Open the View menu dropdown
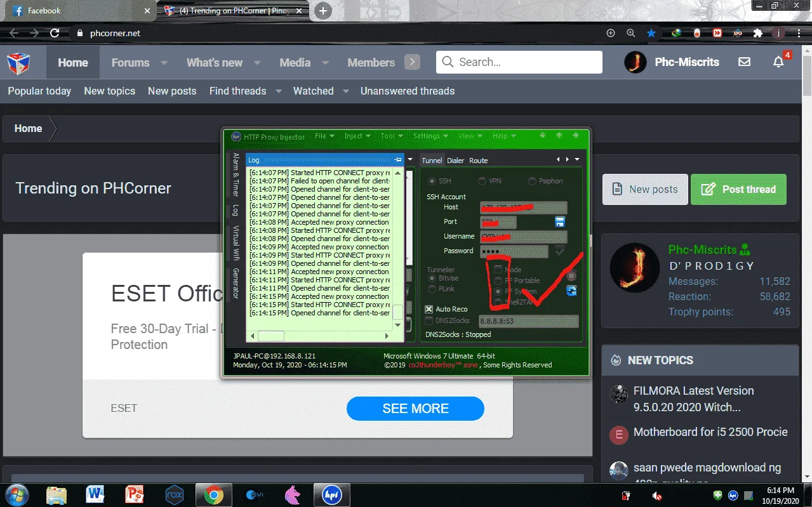Image resolution: width=812 pixels, height=507 pixels. click(x=470, y=136)
